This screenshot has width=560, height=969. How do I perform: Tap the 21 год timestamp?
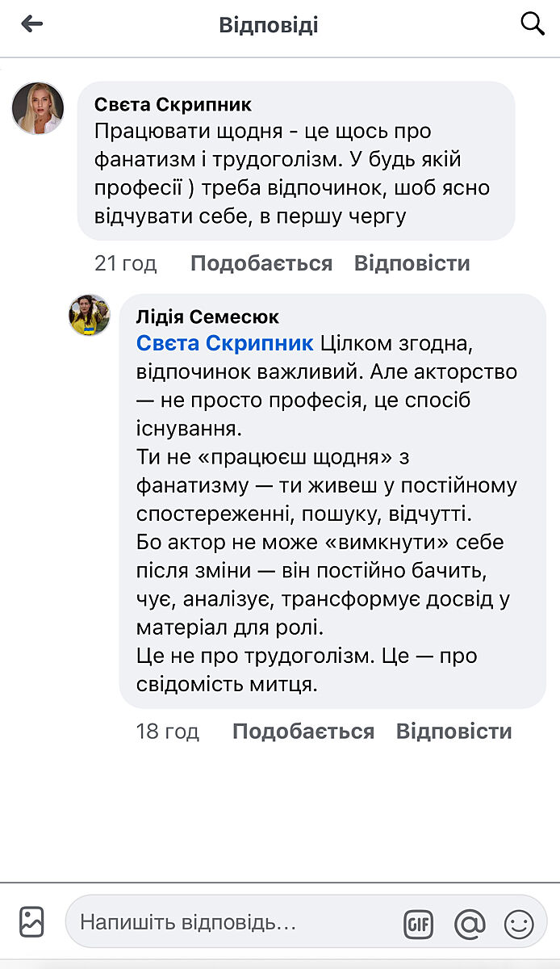[126, 263]
